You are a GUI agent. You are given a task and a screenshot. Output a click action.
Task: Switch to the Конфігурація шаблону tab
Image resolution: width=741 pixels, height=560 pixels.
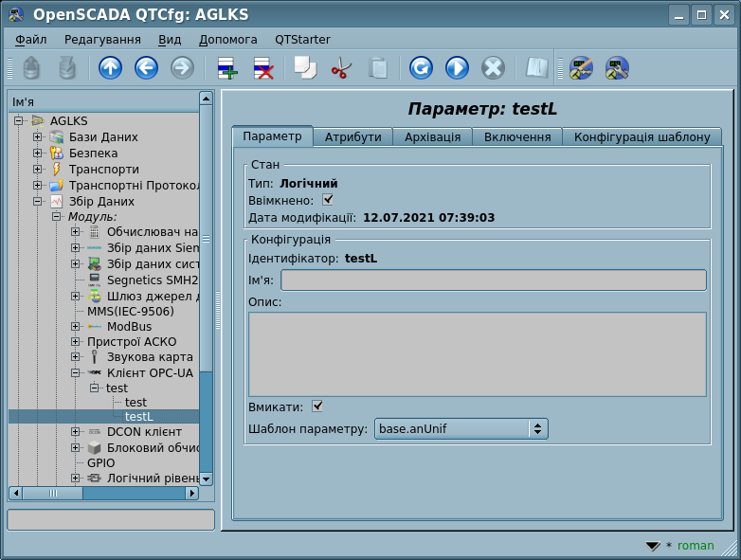(642, 136)
